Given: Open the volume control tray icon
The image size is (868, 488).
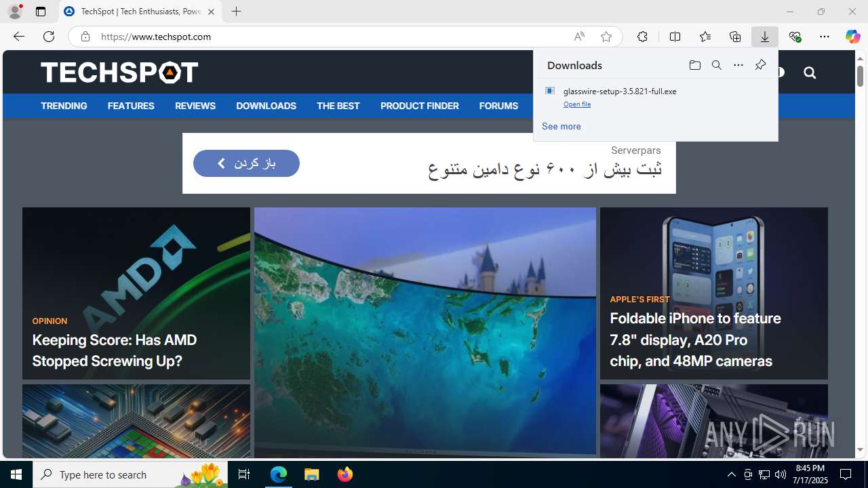Looking at the screenshot, I should click(x=781, y=474).
